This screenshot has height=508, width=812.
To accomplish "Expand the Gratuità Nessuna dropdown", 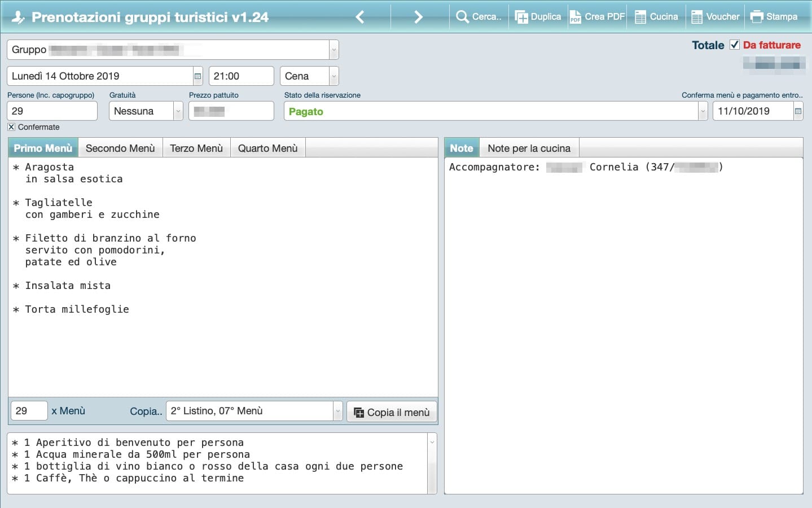I will click(x=178, y=111).
